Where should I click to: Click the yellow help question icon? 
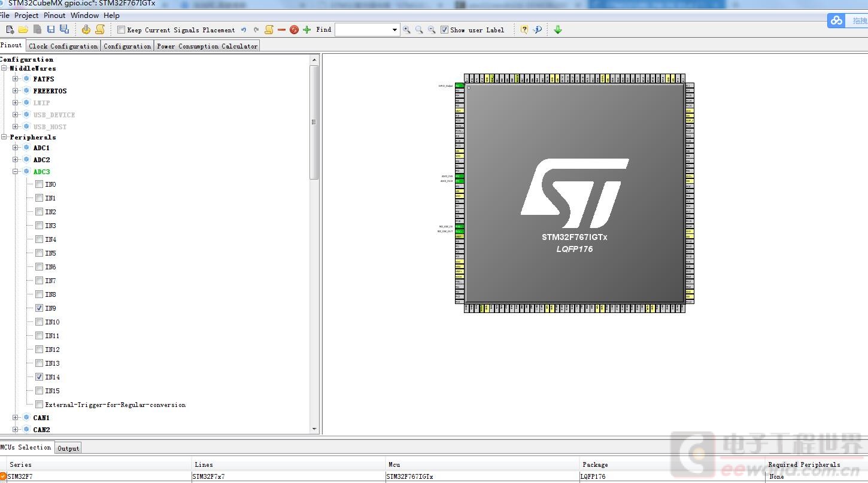pos(524,29)
